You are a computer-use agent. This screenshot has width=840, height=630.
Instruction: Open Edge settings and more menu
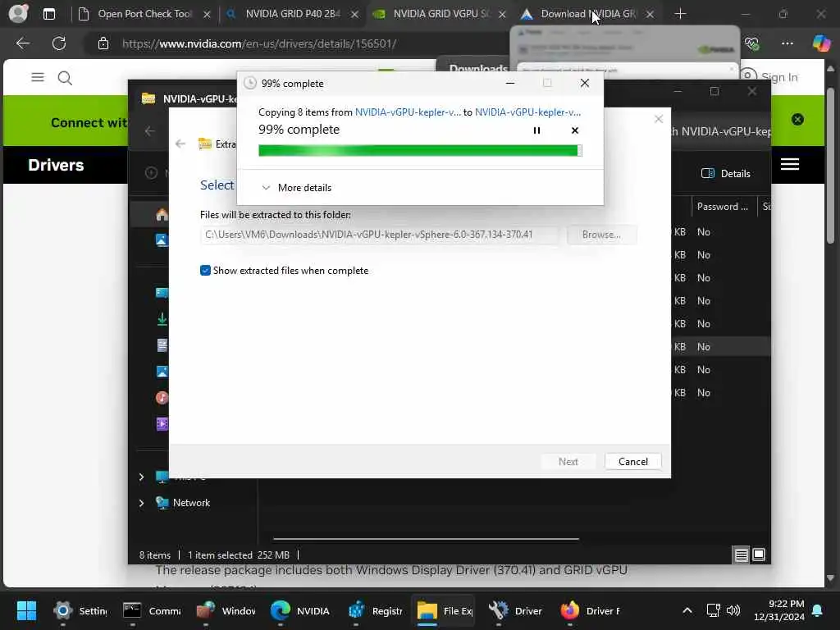(x=787, y=43)
